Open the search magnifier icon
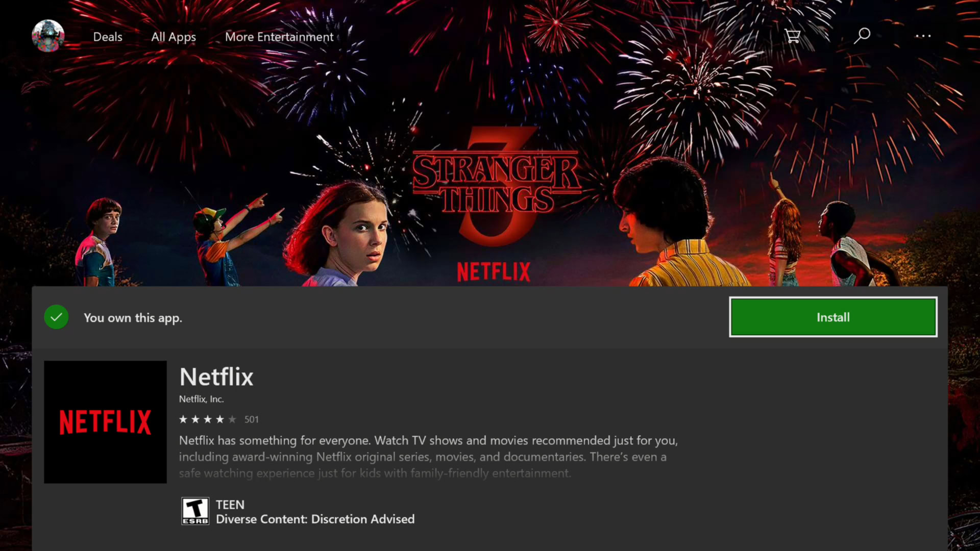Viewport: 980px width, 551px height. (x=862, y=36)
